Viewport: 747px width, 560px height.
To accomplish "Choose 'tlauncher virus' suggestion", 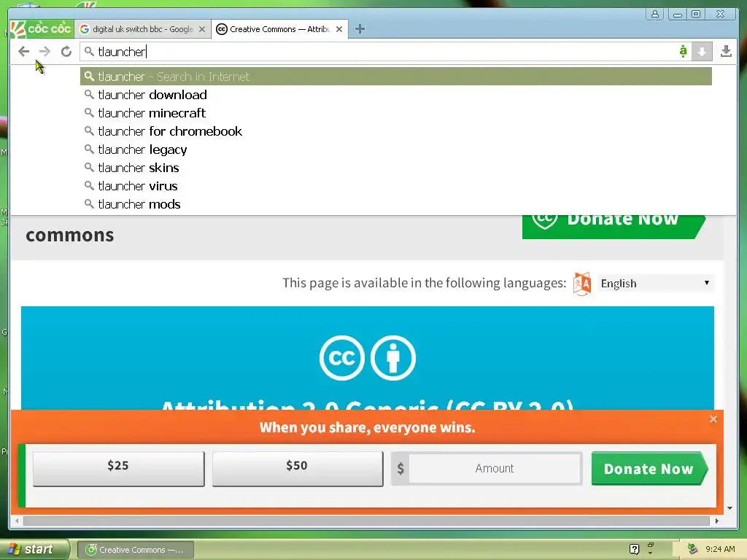I will tap(396, 186).
